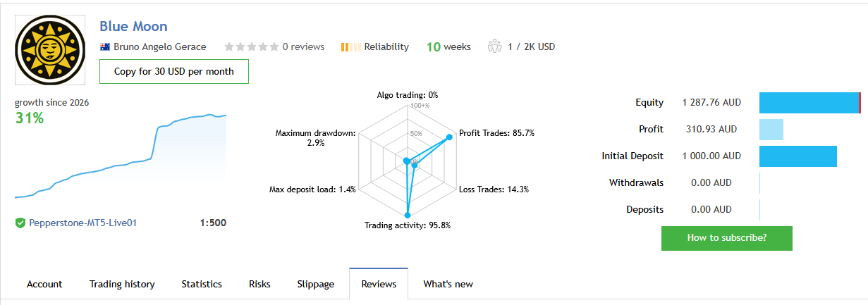Open the Trading history tab
The height and width of the screenshot is (305, 868).
pos(122,285)
